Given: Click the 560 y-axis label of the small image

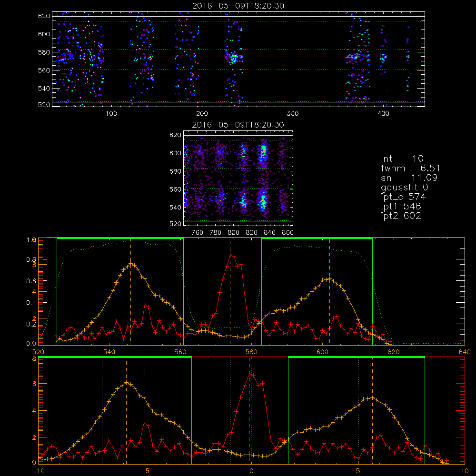Looking at the screenshot, I should [x=175, y=189].
